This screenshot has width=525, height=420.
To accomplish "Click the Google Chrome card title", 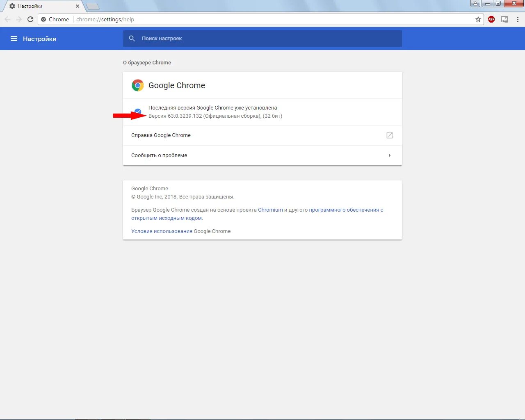I will 177,85.
